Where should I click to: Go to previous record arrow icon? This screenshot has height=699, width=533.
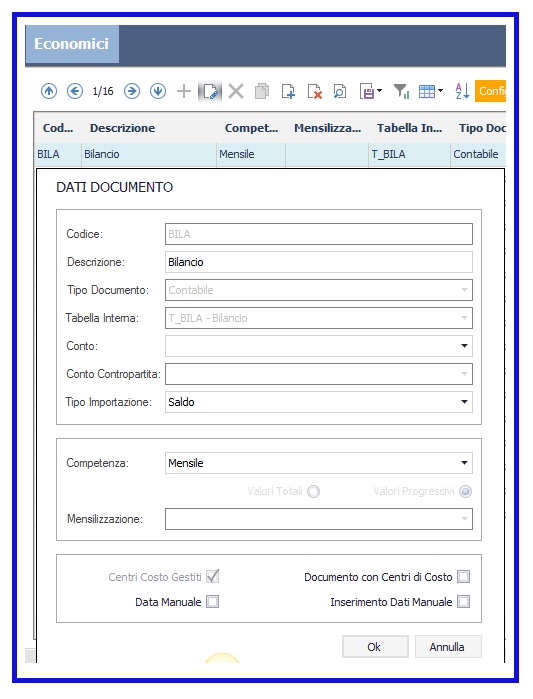pos(75,91)
